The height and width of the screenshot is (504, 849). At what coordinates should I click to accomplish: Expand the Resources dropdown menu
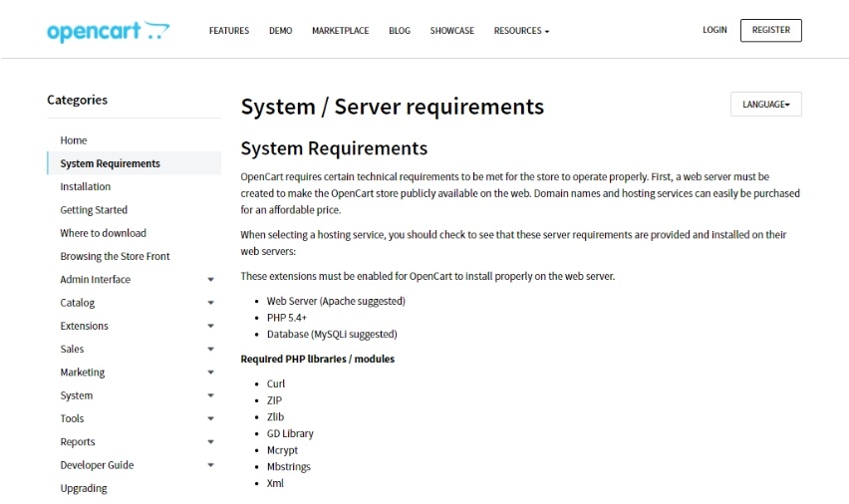[521, 31]
